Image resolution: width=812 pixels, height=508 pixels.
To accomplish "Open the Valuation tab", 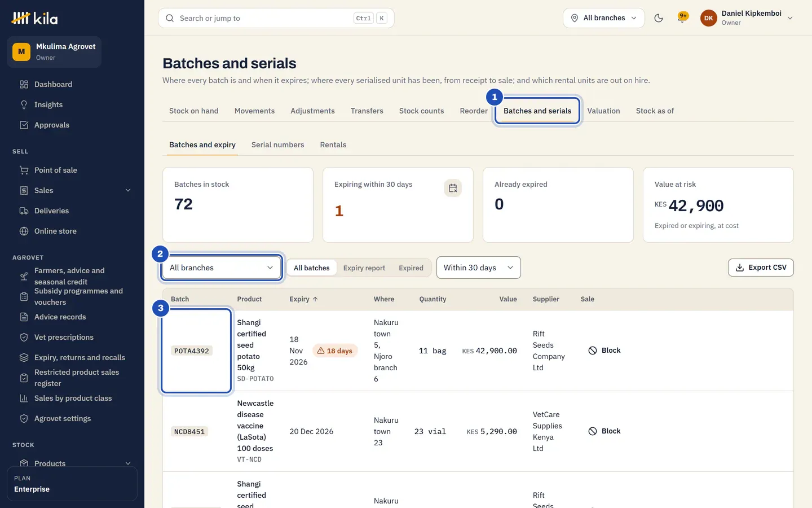I will click(604, 111).
